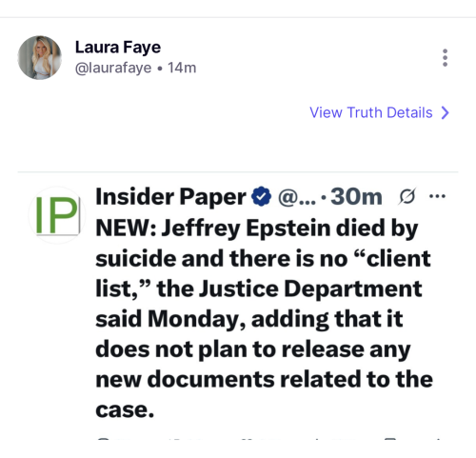Click the blue verified checkmark badge
Viewport: 476px width, 458px height.
(261, 196)
